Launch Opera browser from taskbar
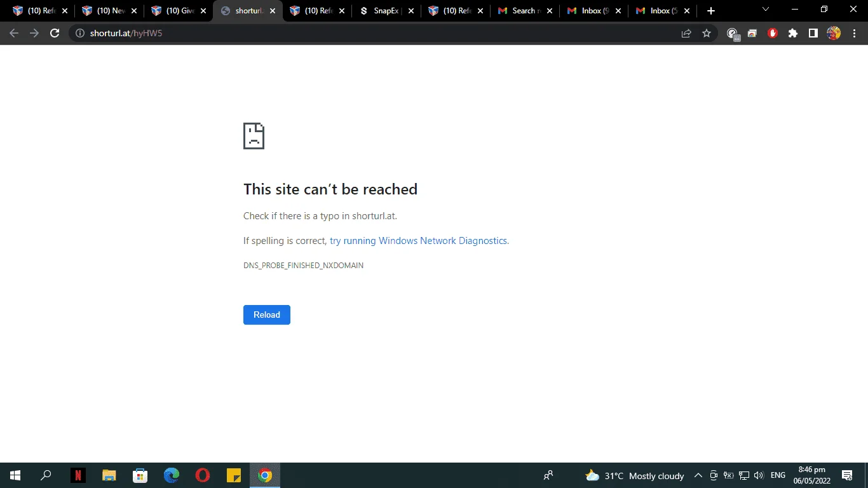Screen dimensions: 868x488 [203, 475]
